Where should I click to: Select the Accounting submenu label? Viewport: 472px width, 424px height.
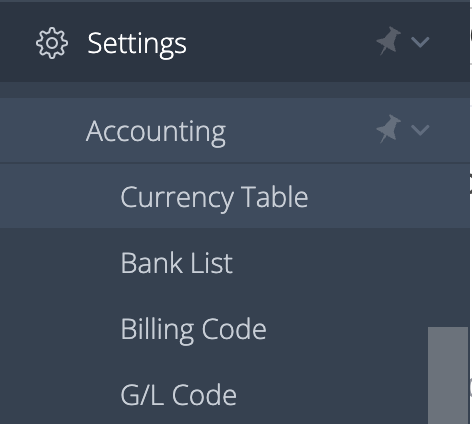(156, 132)
